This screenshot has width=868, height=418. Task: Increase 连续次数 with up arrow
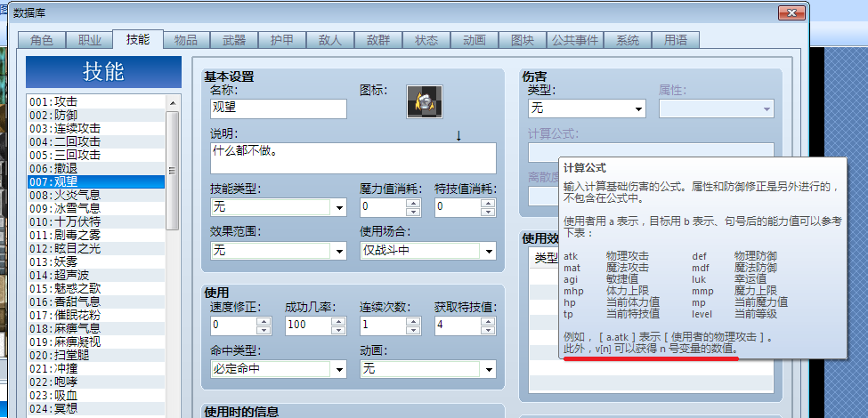click(x=413, y=321)
